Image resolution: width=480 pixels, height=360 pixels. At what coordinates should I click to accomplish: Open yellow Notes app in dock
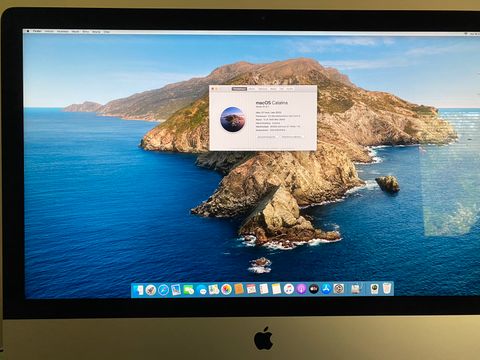[276, 289]
